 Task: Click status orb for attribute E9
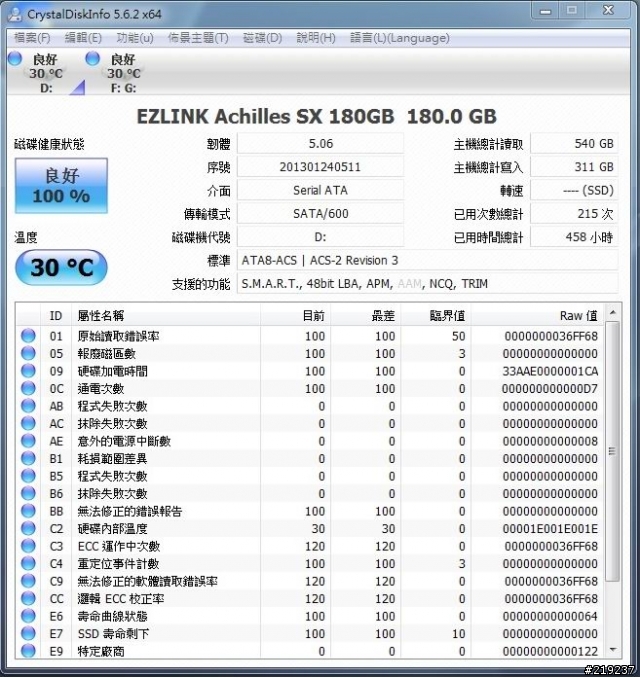click(x=28, y=651)
